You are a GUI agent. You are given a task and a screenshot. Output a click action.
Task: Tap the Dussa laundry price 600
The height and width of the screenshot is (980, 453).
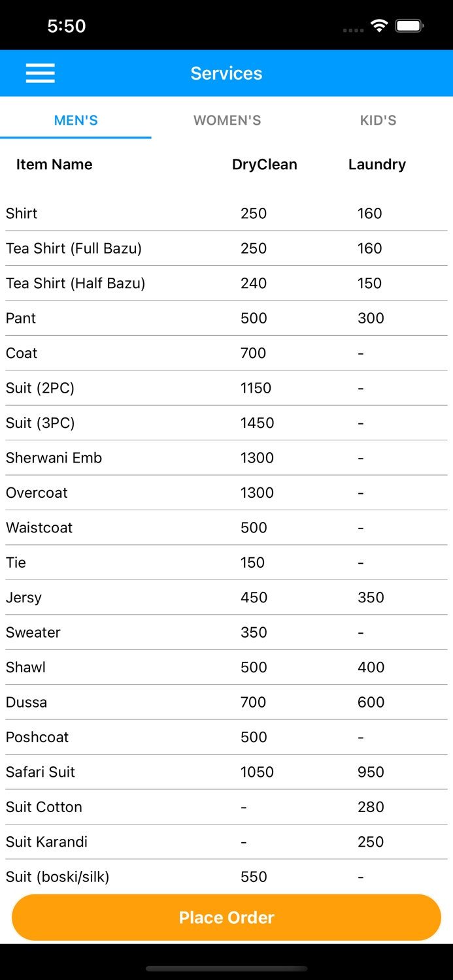(371, 702)
